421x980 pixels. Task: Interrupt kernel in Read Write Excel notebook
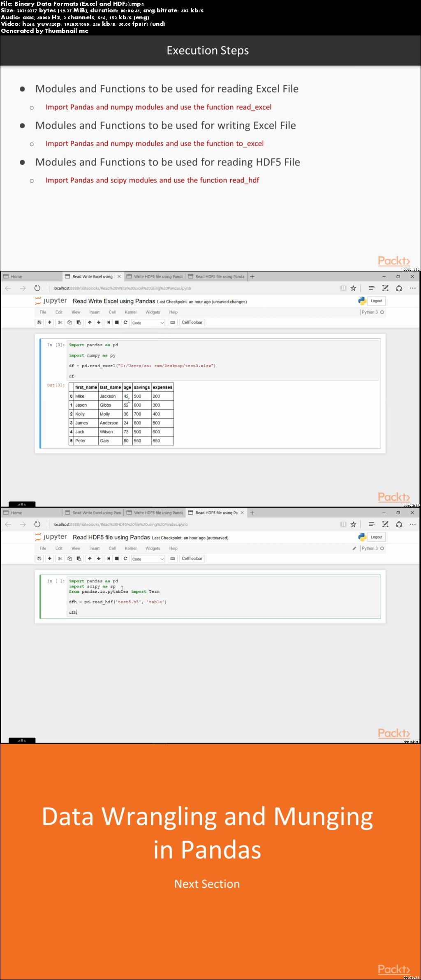[x=117, y=322]
